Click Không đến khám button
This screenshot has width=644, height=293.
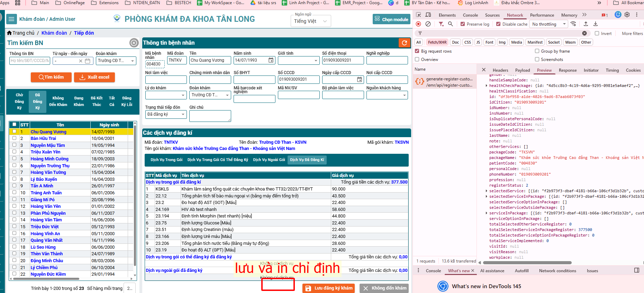384,288
